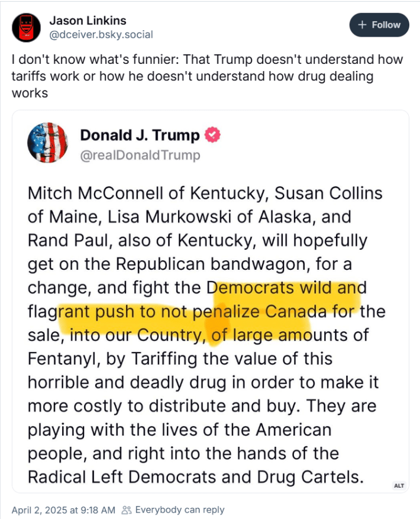
Task: Click Jason Linkins' profile avatar
Action: coord(26,28)
